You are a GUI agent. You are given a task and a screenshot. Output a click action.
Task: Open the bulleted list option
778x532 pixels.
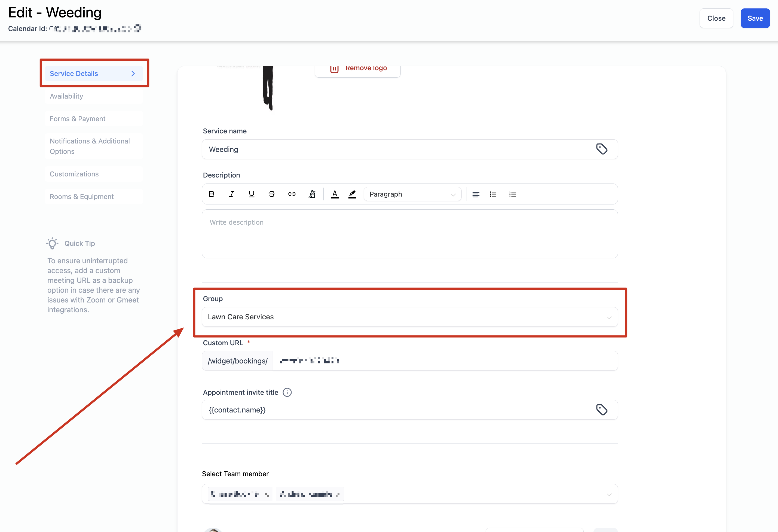pyautogui.click(x=493, y=194)
